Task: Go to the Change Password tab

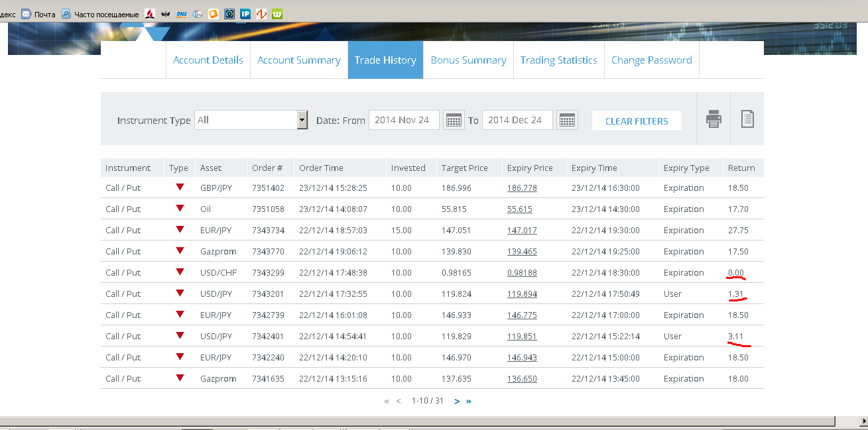Action: coord(651,60)
